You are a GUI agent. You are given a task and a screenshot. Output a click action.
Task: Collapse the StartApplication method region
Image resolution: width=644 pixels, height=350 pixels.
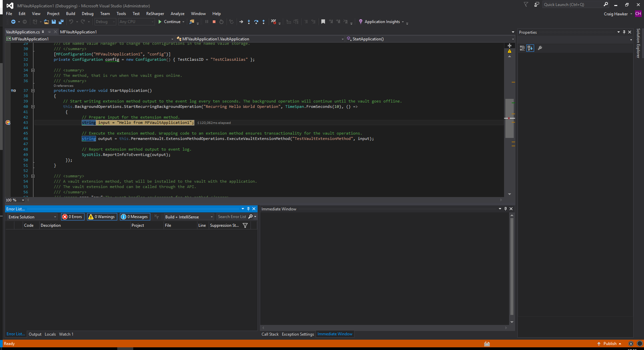[33, 91]
